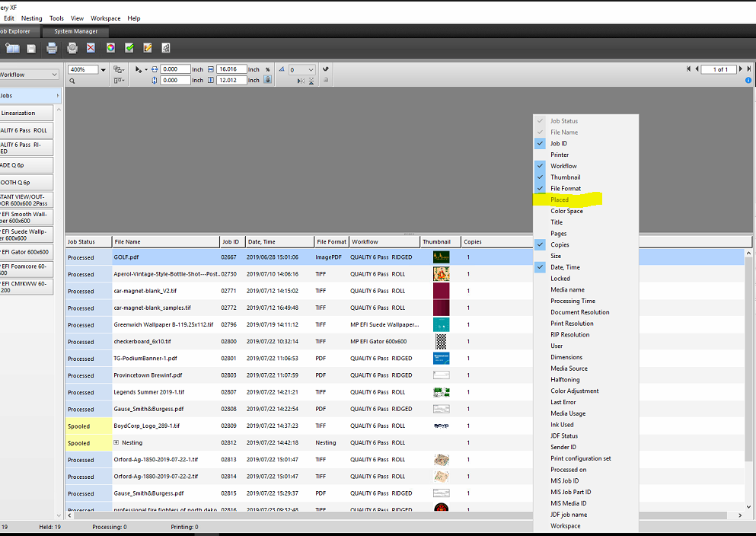The height and width of the screenshot is (536, 756).
Task: Expand the Nesting job tree item
Action: 116,442
